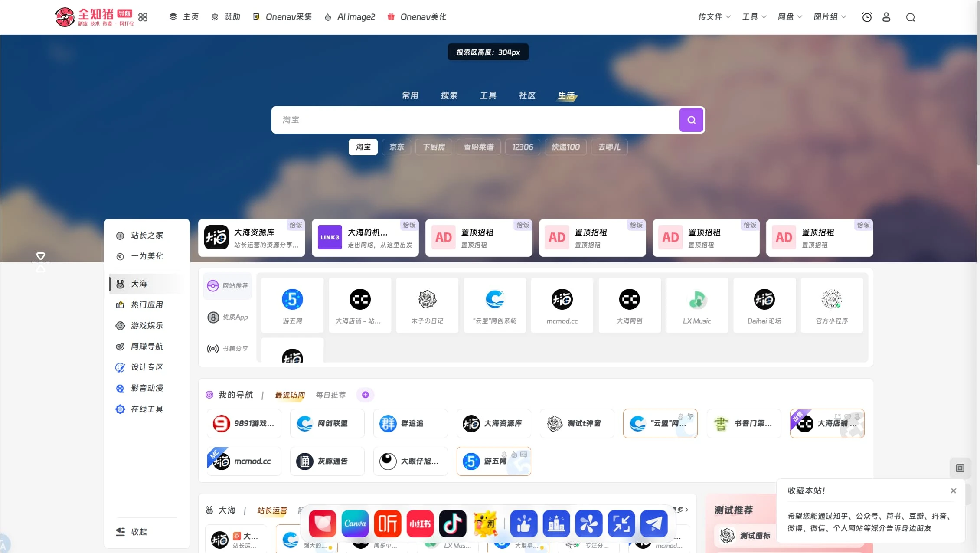Image resolution: width=980 pixels, height=553 pixels.
Task: Choose the 淘宝 search engine option
Action: coord(363,147)
